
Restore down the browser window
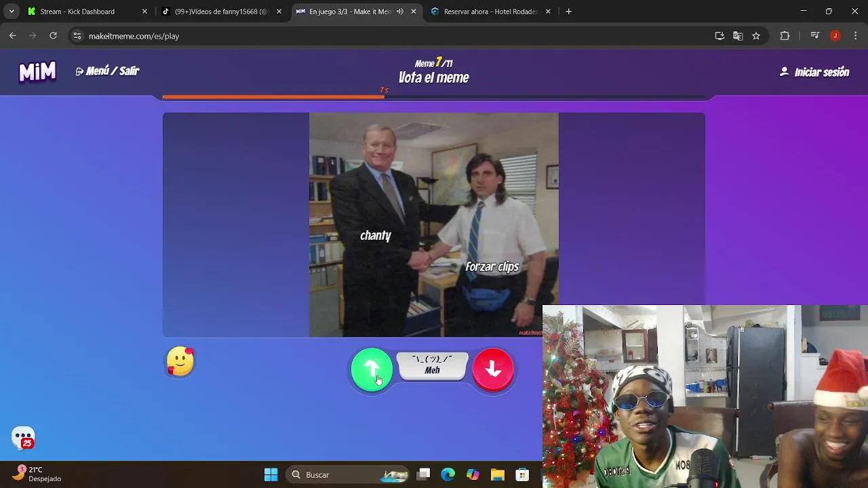pyautogui.click(x=829, y=12)
